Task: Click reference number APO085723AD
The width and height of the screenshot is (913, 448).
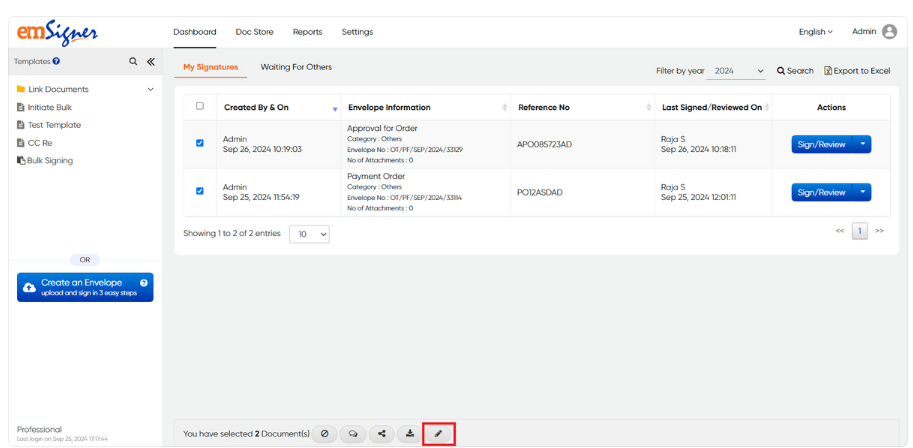Action: (544, 144)
